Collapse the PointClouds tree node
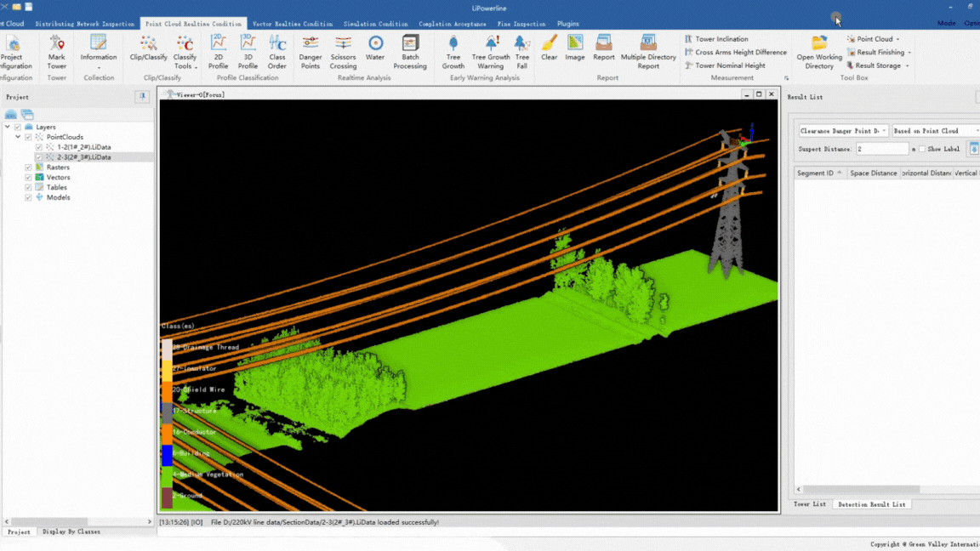The height and width of the screenshot is (551, 980). [18, 137]
